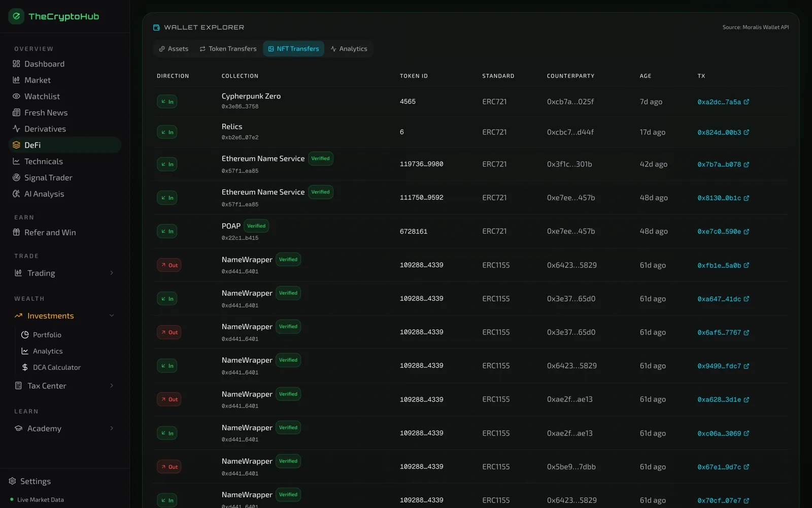The height and width of the screenshot is (508, 812).
Task: Click the POAP collection name
Action: coord(231,226)
